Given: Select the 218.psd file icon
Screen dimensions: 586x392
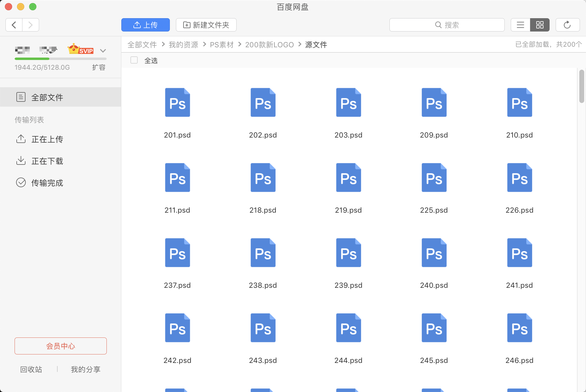Looking at the screenshot, I should click(263, 178).
